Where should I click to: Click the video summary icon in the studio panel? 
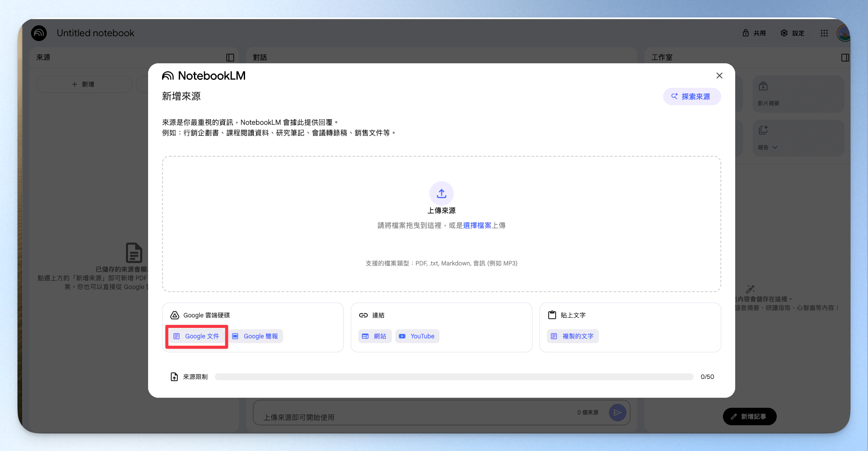point(763,86)
